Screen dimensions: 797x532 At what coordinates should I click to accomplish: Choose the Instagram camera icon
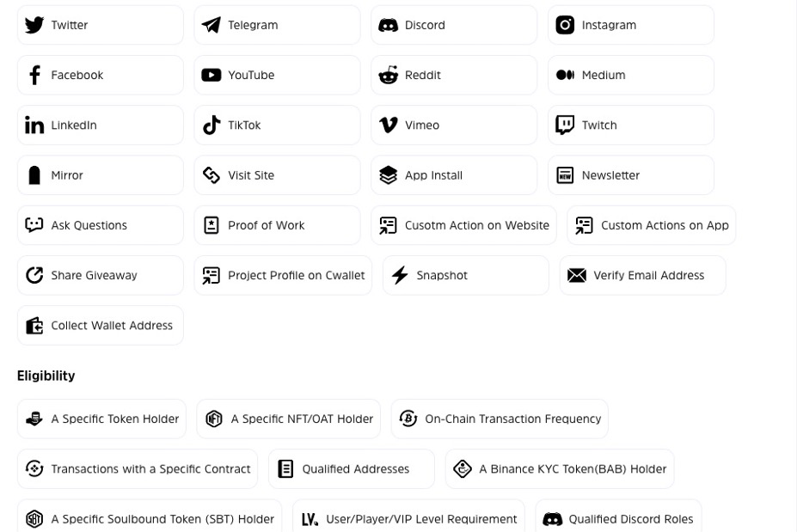click(x=565, y=25)
